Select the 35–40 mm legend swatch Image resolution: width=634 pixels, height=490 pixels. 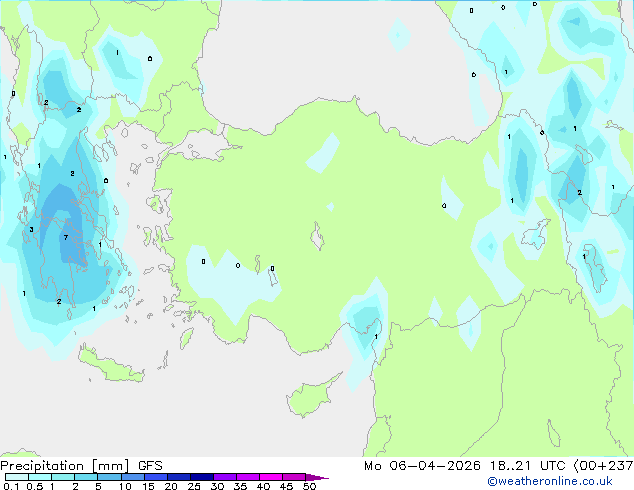pos(248,477)
